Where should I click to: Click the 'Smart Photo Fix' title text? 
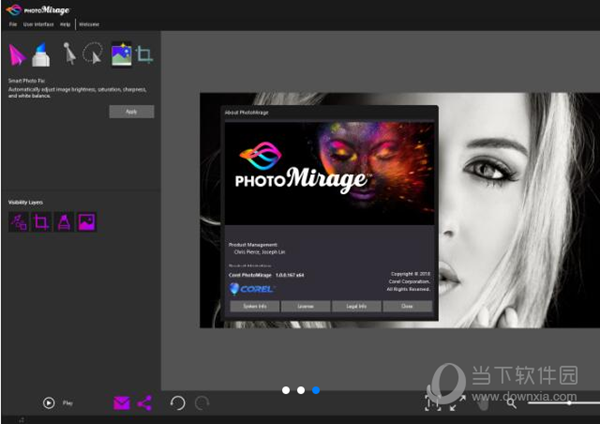(x=26, y=81)
